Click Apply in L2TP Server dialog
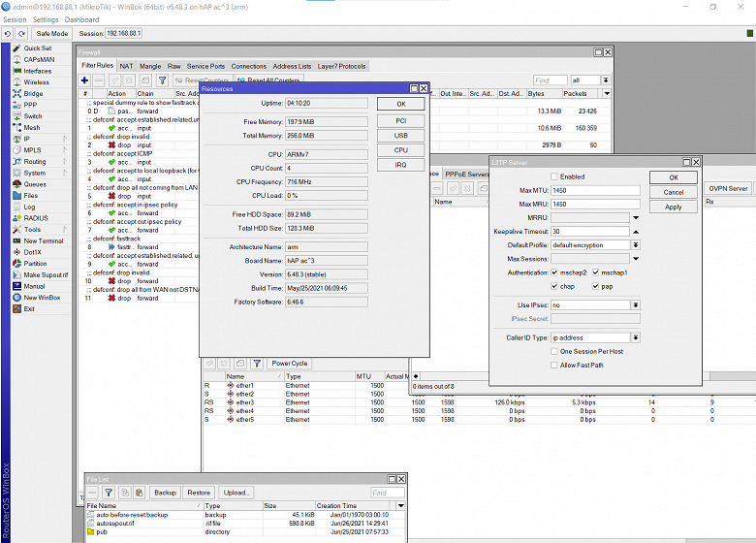 pyautogui.click(x=673, y=207)
